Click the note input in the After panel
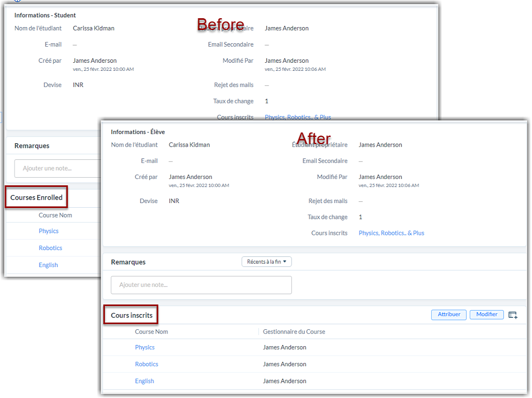The height and width of the screenshot is (398, 532). tap(201, 285)
